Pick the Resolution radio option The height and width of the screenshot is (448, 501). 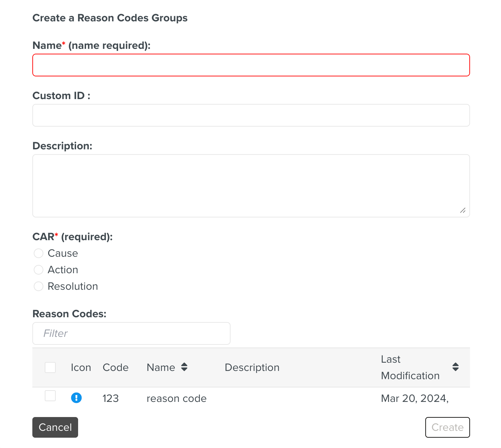tap(39, 286)
